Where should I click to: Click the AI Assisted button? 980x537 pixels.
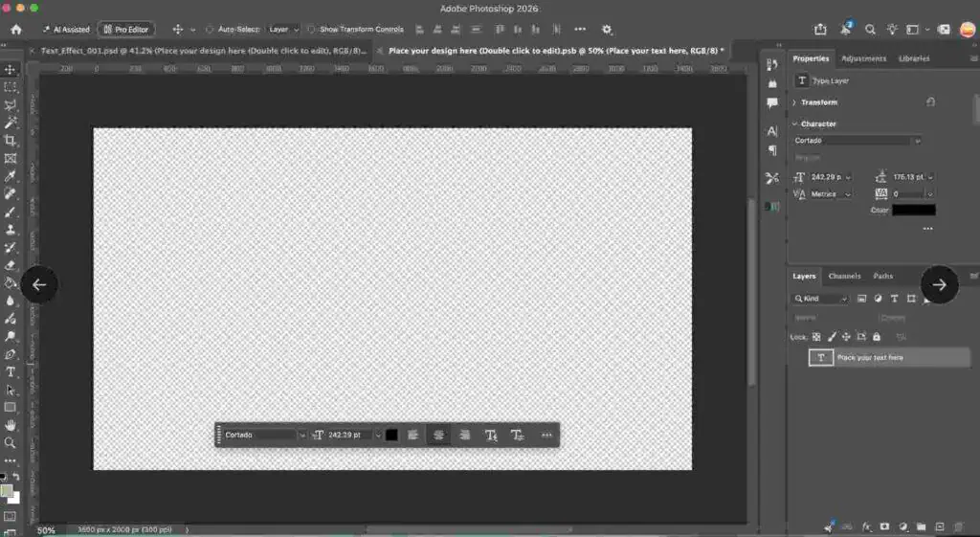(66, 30)
